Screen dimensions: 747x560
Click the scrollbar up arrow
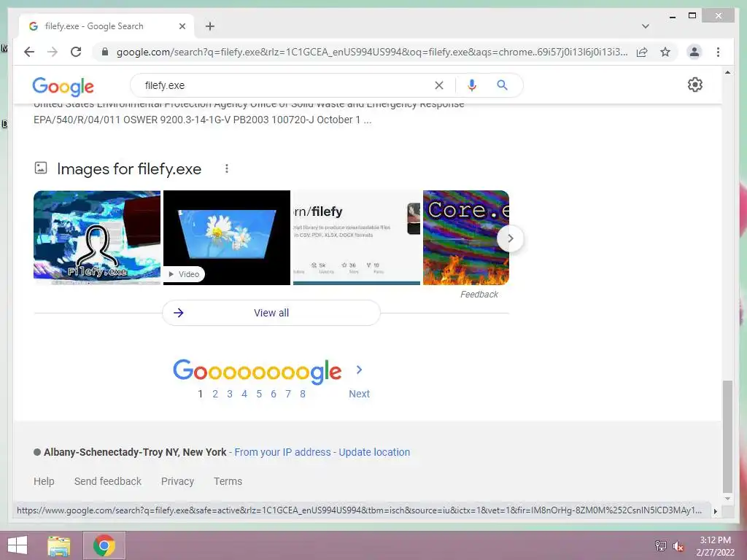coord(727,72)
